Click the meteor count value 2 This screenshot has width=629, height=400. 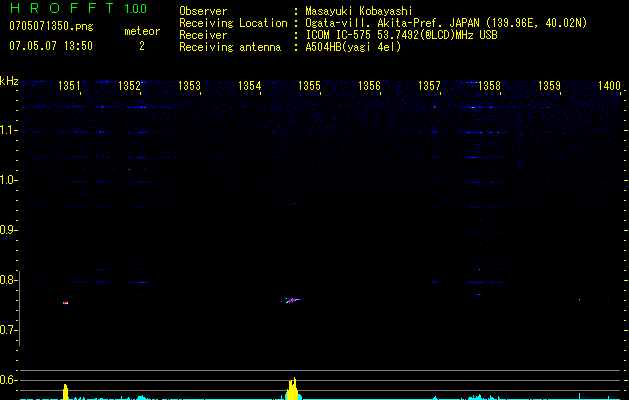[142, 46]
